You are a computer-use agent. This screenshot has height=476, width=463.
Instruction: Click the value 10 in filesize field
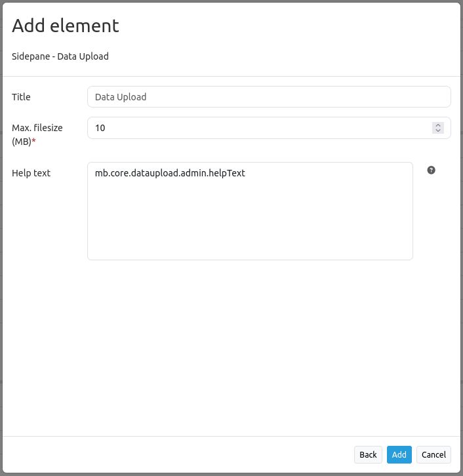tap(100, 129)
